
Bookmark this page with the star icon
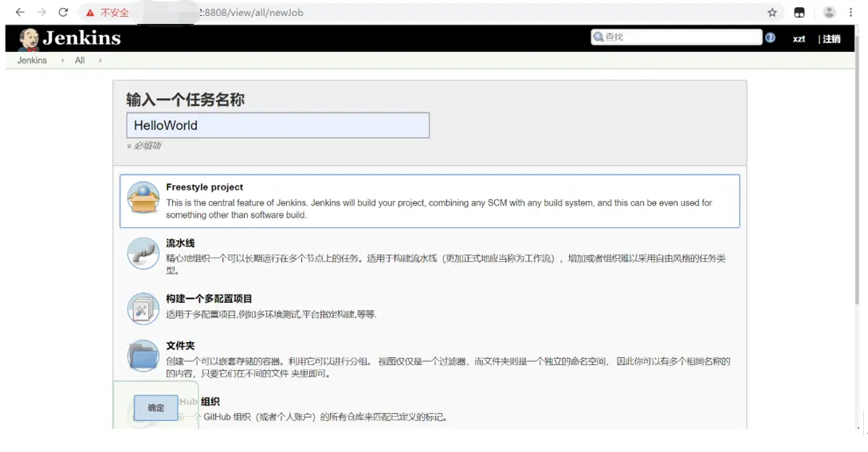click(x=772, y=12)
